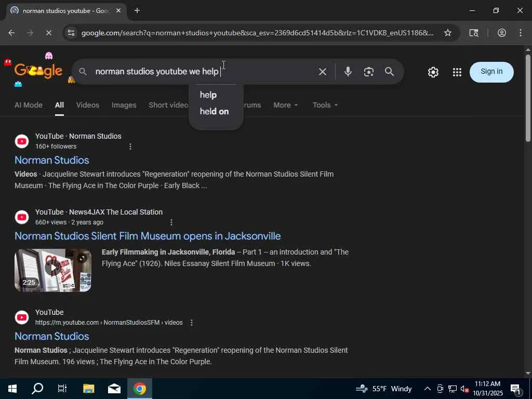Open site information icon in address bar
This screenshot has height=399, width=532.
pyautogui.click(x=71, y=33)
